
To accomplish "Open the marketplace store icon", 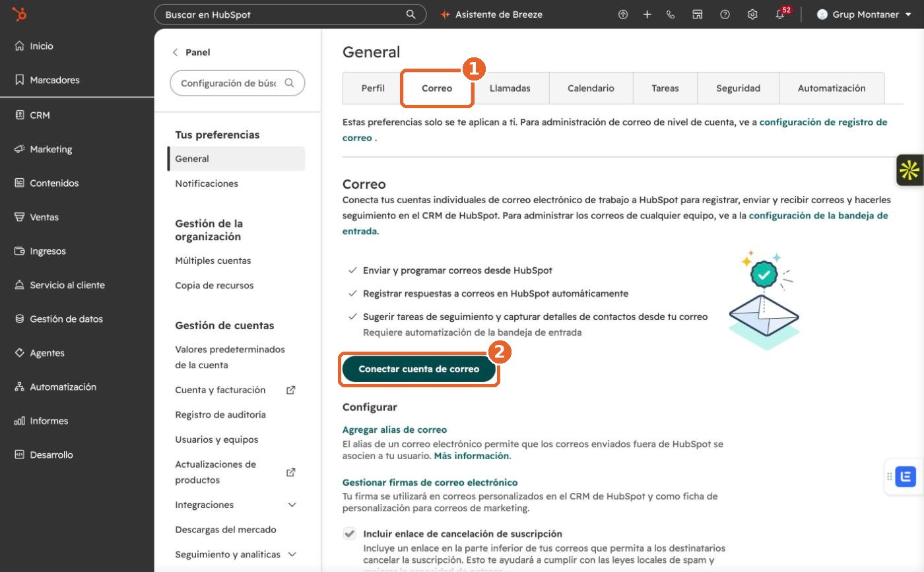I will [697, 15].
